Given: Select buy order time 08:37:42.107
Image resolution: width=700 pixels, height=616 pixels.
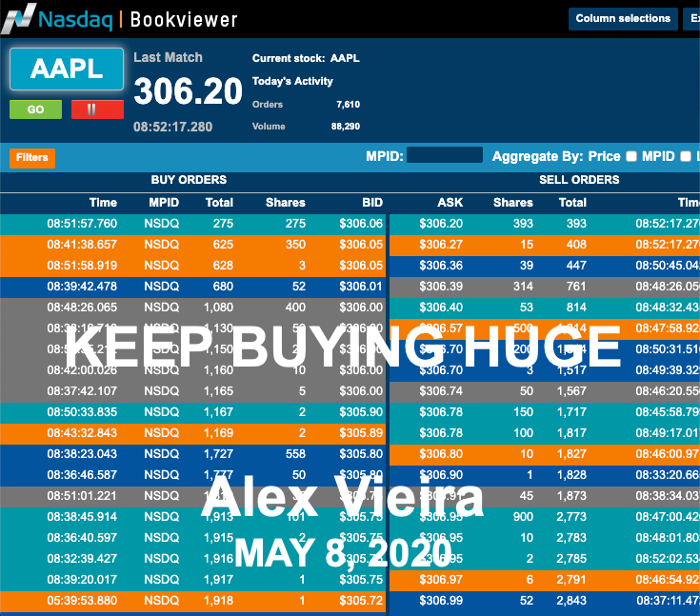Looking at the screenshot, I should [x=82, y=391].
